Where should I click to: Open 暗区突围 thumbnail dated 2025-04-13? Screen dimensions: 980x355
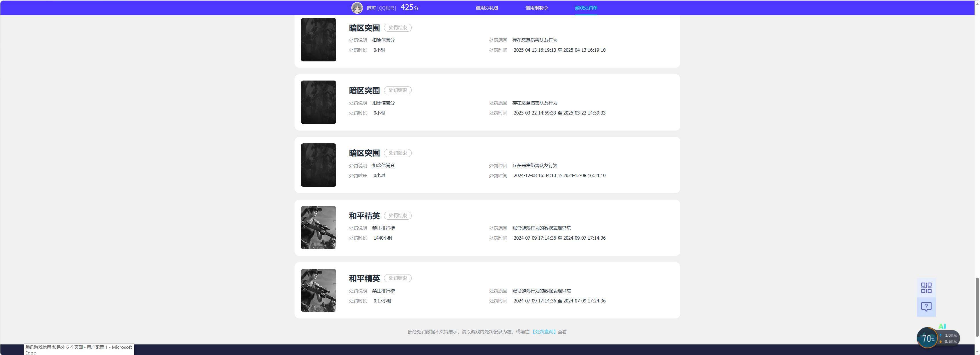(318, 39)
